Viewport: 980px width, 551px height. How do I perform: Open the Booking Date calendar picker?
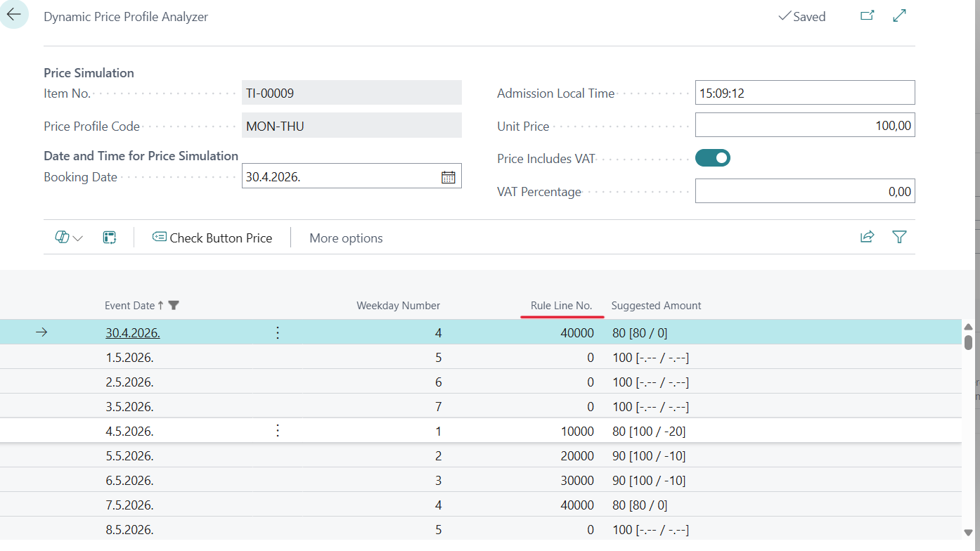point(449,177)
